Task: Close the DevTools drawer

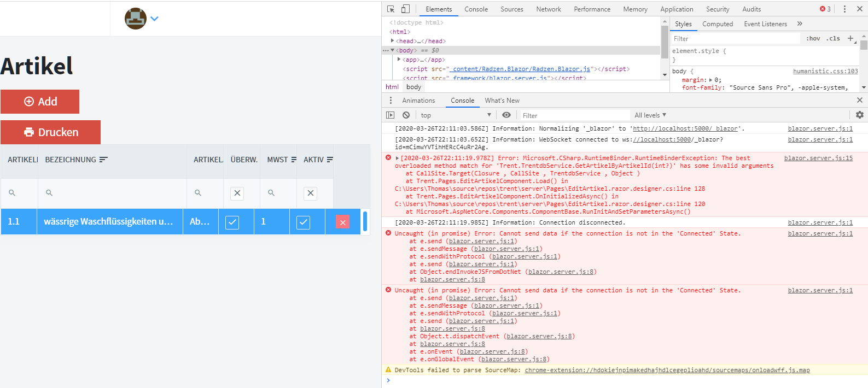Action: click(x=860, y=100)
